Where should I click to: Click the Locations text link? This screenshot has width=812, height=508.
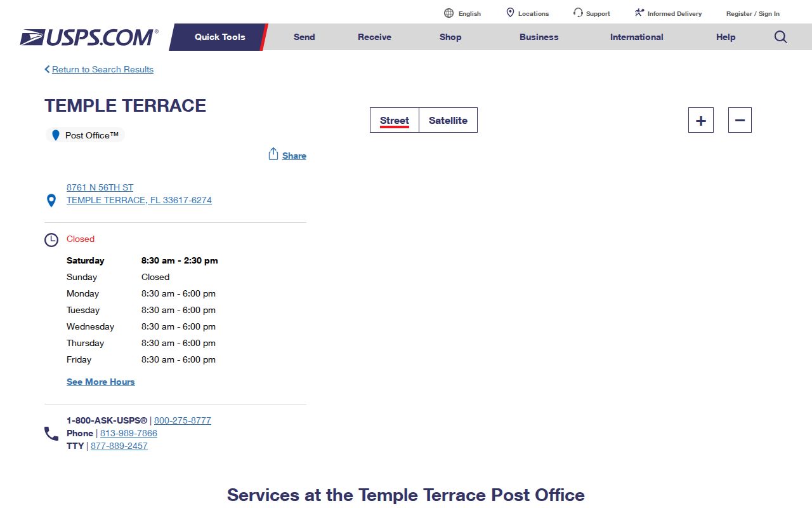(534, 13)
